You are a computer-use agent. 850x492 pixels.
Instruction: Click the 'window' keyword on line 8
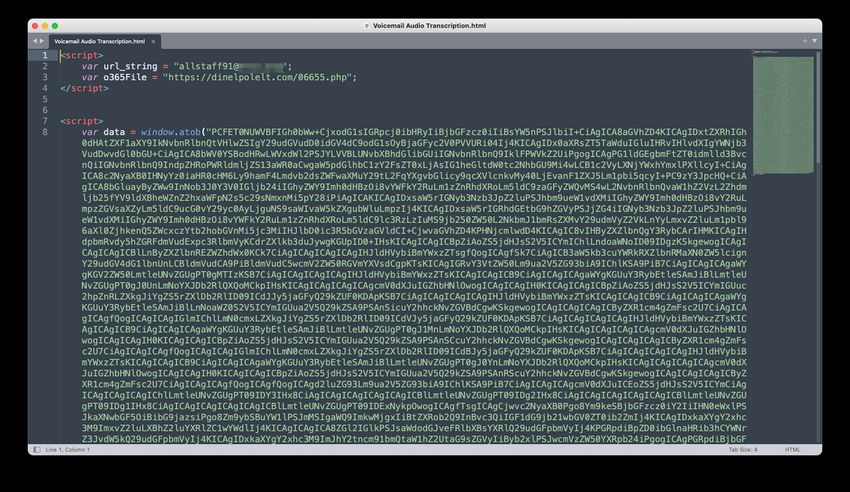pos(157,132)
